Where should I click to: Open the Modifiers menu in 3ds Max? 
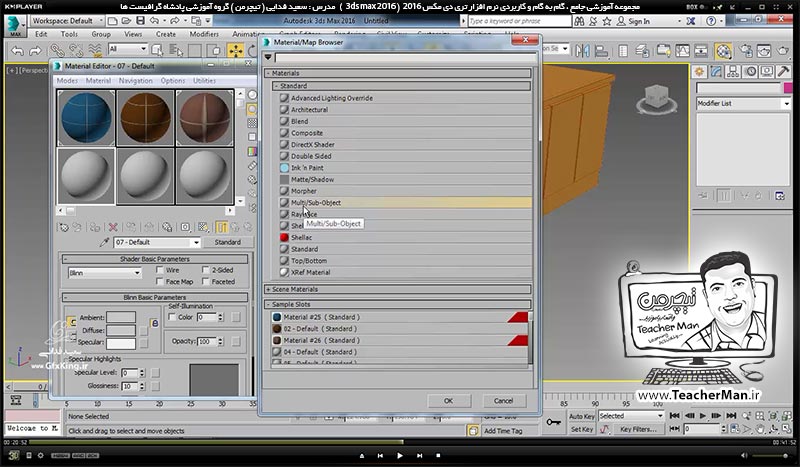point(204,34)
